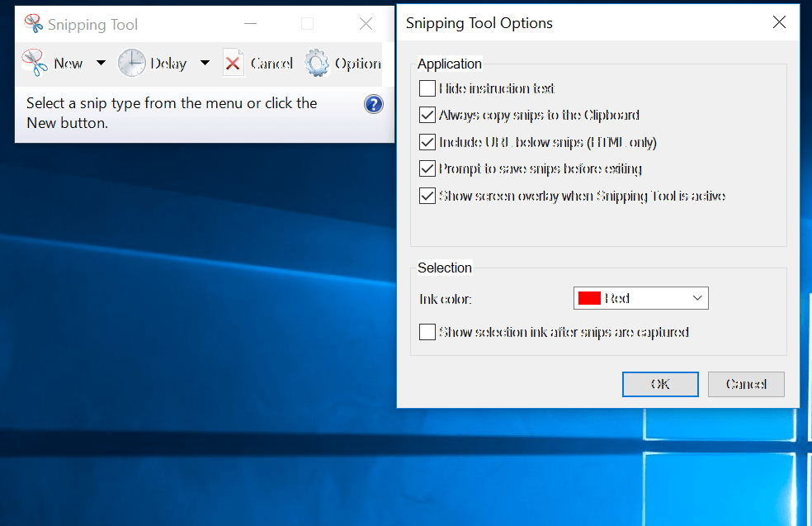
Task: Click the red ink color swatch
Action: click(589, 298)
